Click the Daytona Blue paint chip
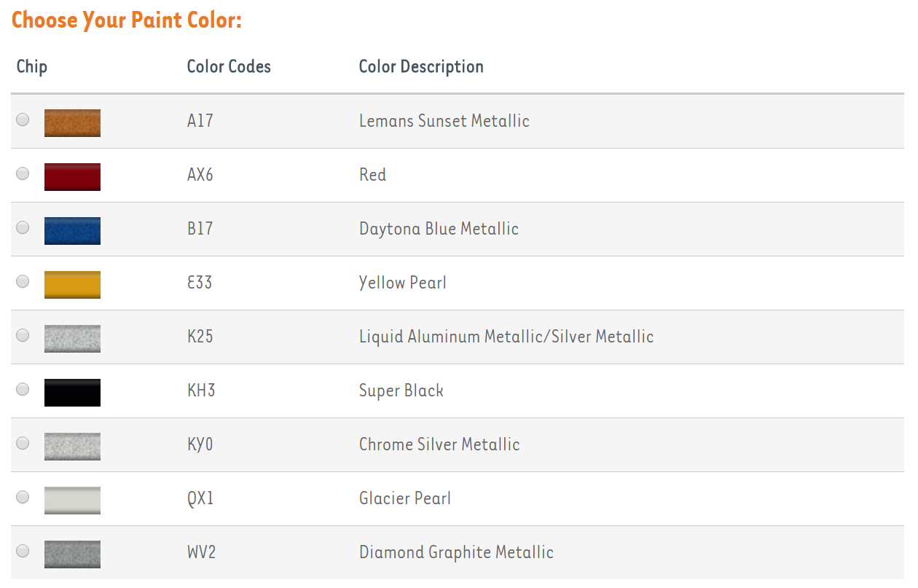Screen dimensions: 918x588 [x=72, y=231]
